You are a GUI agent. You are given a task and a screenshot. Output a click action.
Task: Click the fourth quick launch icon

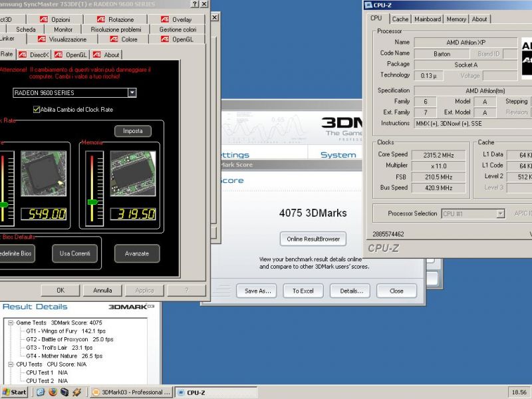(76, 392)
